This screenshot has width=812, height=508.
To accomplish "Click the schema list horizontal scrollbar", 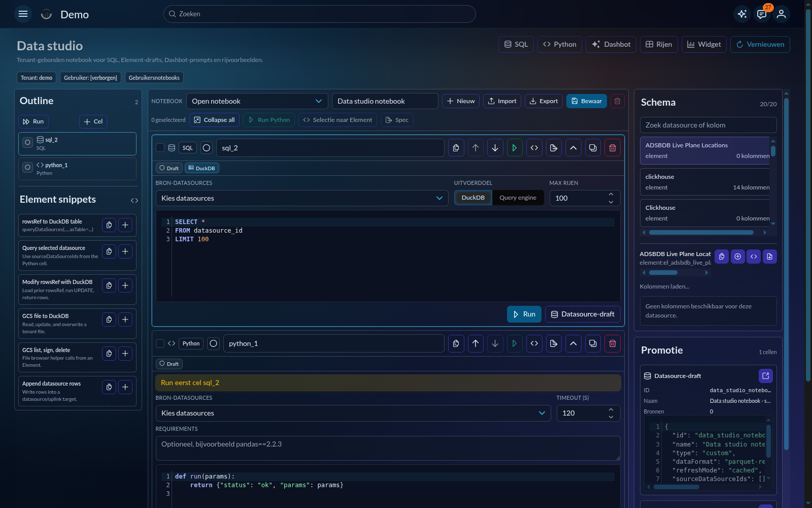I will click(x=701, y=233).
